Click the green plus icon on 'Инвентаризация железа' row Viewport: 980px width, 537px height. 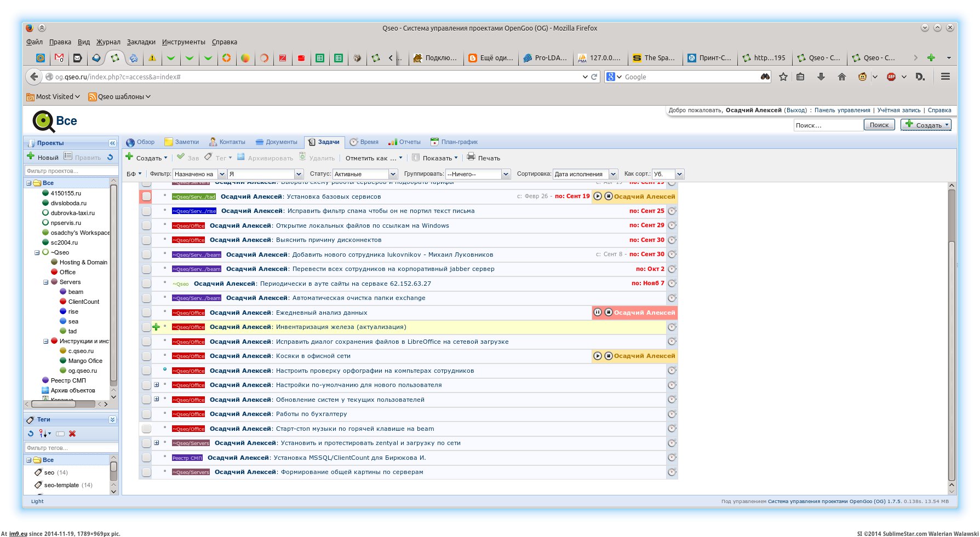(x=156, y=327)
